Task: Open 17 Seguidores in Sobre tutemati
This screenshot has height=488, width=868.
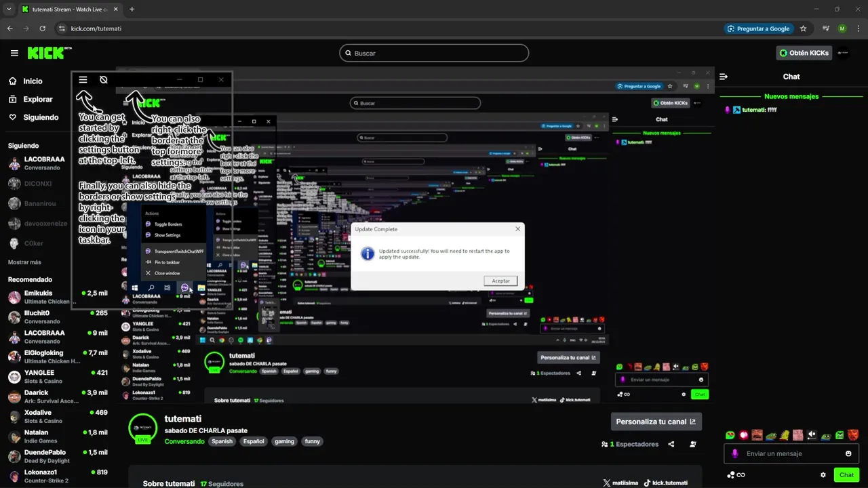Action: click(222, 484)
